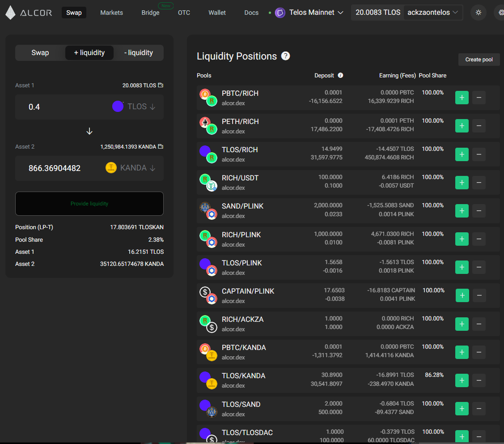Add liquidity to TLOS/RICH with plus button
Viewport: 504px width, 444px height.
tap(462, 154)
